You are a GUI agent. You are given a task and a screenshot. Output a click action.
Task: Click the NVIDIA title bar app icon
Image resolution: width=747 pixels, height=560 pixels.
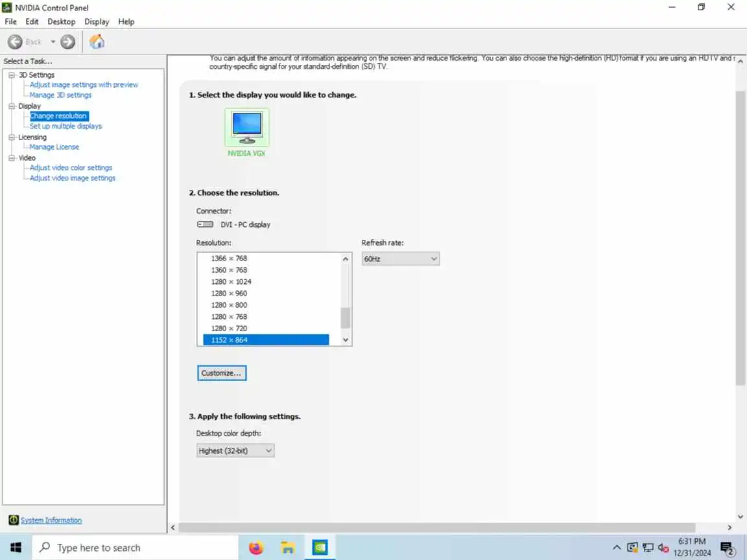tap(6, 7)
